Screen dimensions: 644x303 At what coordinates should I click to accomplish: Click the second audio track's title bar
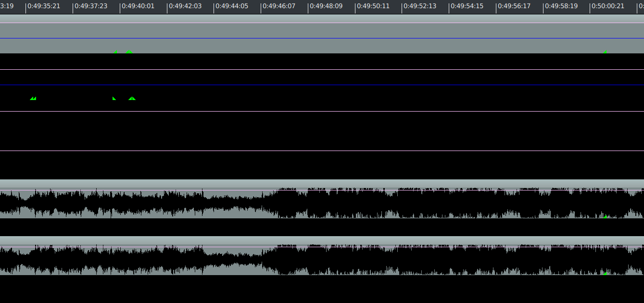click(322, 240)
